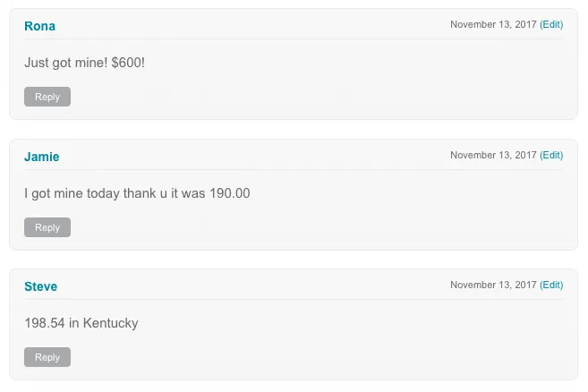The image size is (588, 392).
Task: Click "thank u" in Jamie's comment
Action: click(146, 193)
